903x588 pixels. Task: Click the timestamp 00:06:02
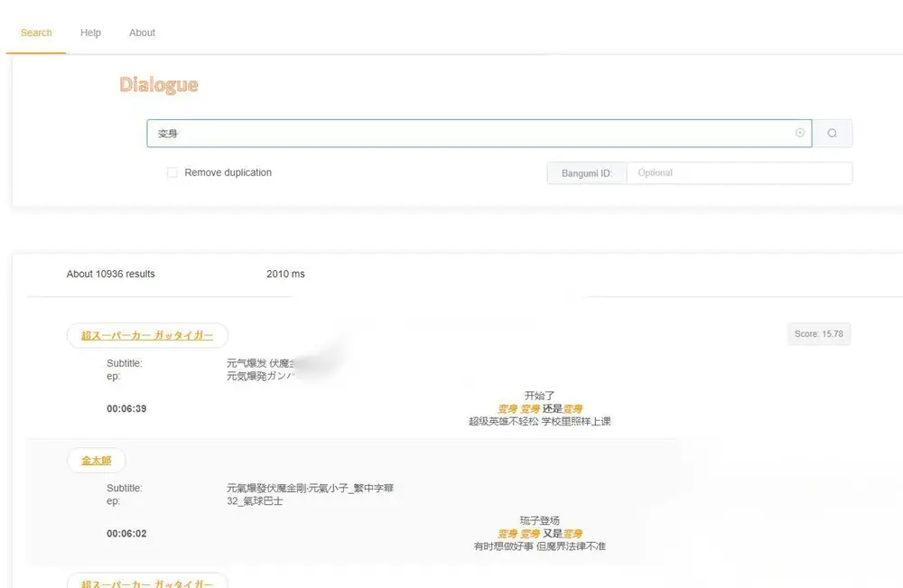pos(126,534)
